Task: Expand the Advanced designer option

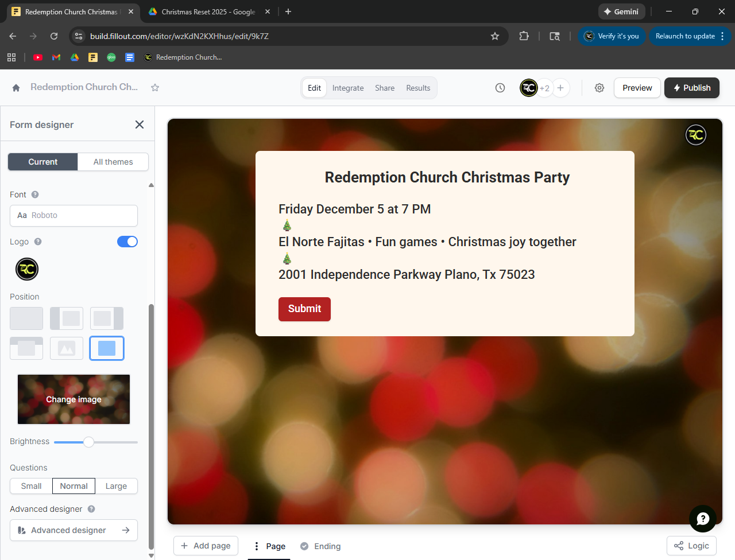Action: click(x=73, y=530)
